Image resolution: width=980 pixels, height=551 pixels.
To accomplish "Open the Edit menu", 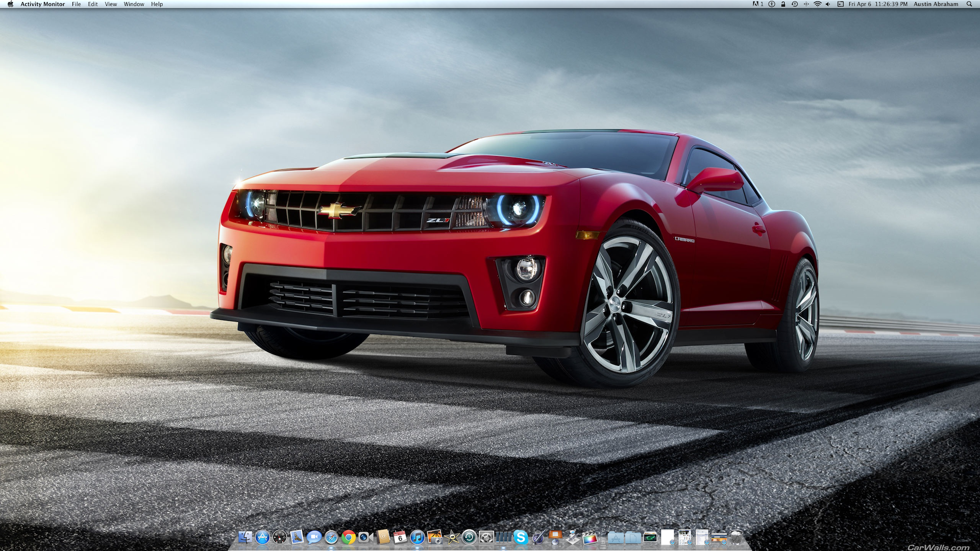I will click(92, 4).
